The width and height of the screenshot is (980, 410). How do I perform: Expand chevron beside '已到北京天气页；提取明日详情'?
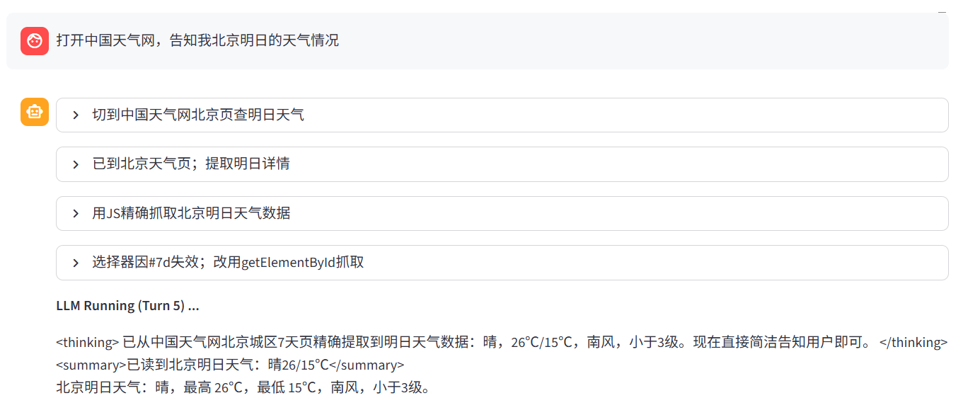tap(76, 164)
